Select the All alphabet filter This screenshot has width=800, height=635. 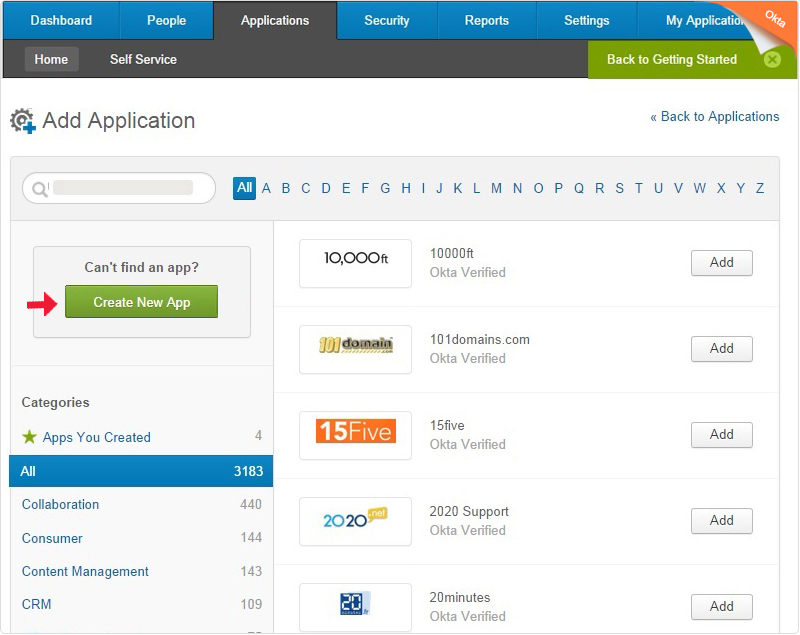(244, 188)
